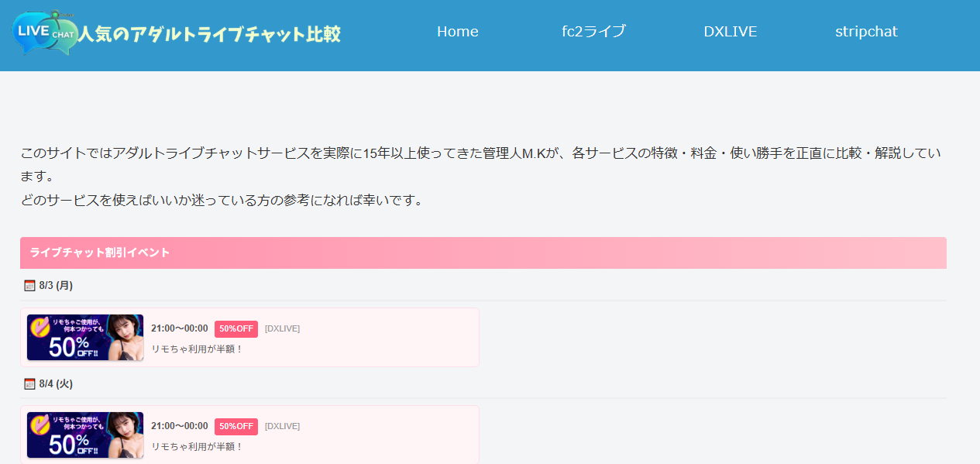Click リモちゃ利用が半額！ text in the 8/4 event
980x464 pixels.
[x=198, y=447]
